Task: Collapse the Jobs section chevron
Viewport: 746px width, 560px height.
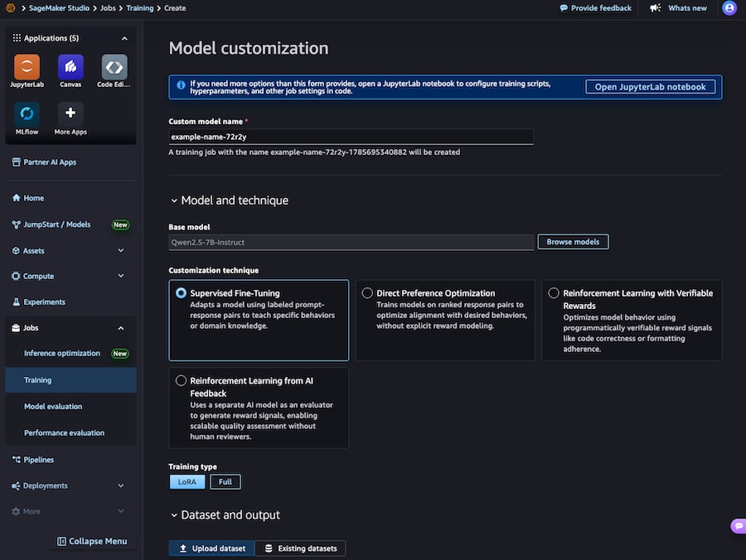Action: pyautogui.click(x=121, y=328)
